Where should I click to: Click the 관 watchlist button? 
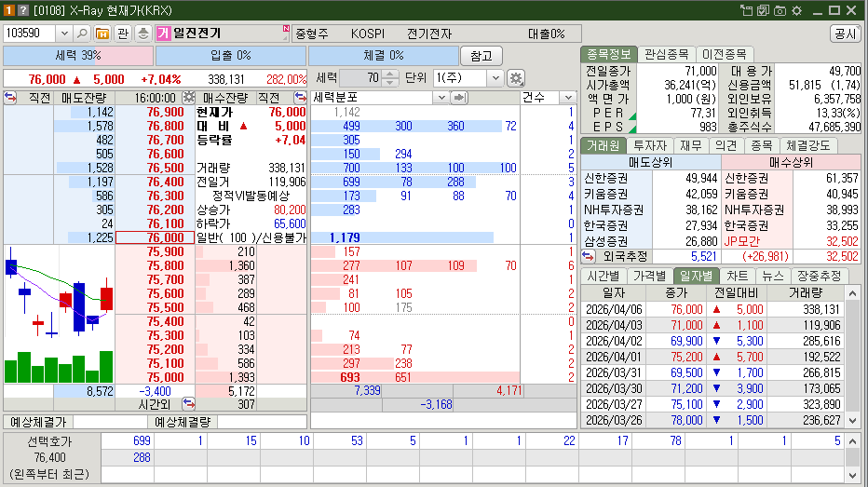tap(123, 34)
